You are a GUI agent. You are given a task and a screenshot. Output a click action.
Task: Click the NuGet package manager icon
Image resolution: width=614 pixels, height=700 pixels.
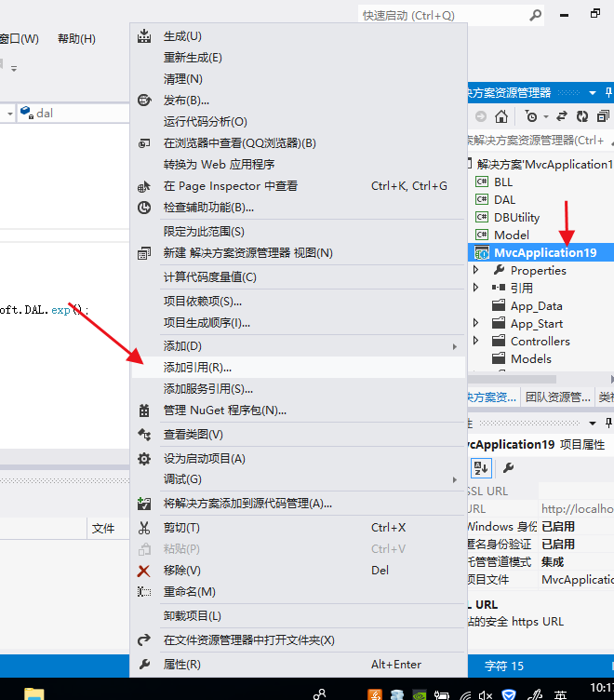[x=143, y=411]
